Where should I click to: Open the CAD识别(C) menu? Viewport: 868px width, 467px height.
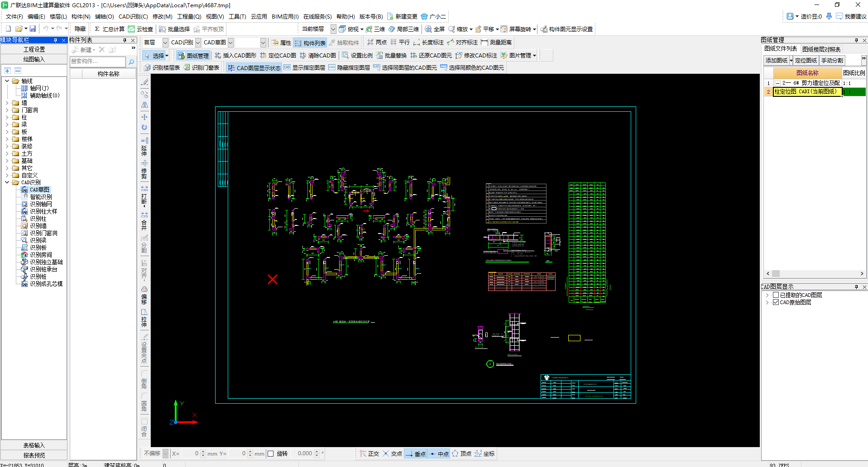point(133,17)
